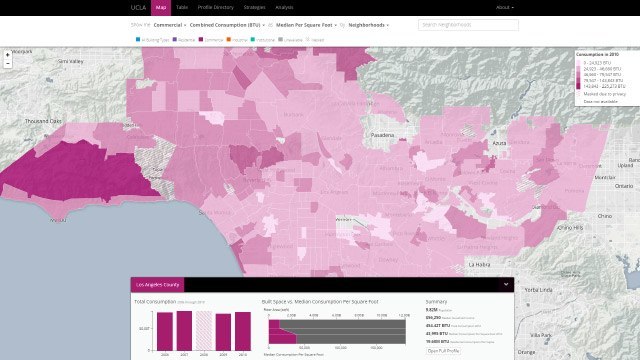Click the darkest 143,843 - 225,272 BTU swatch
Screen dimensions: 640x360
[x=579, y=87]
